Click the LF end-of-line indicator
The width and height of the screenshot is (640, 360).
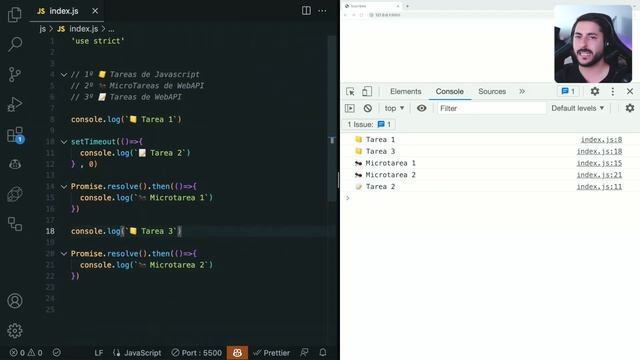(99, 353)
